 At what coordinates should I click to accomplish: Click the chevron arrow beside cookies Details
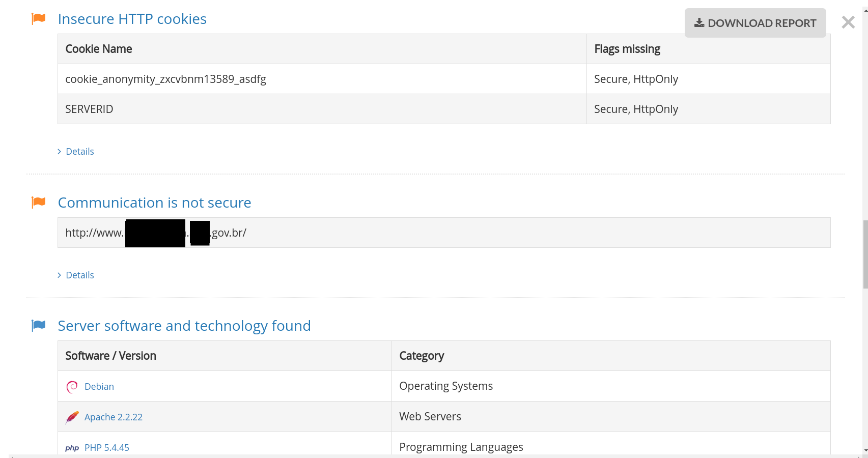[x=60, y=152]
